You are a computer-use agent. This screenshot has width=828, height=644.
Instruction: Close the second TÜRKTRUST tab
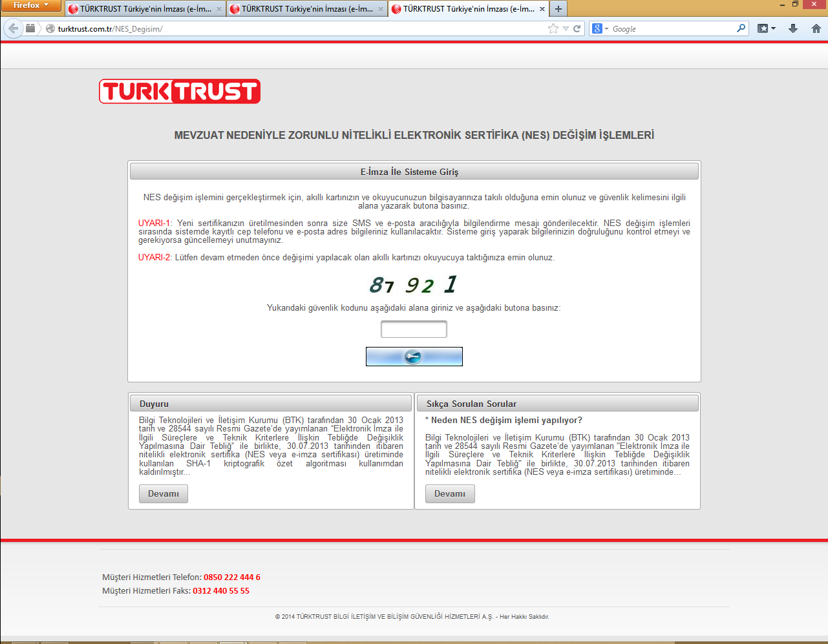[380, 9]
